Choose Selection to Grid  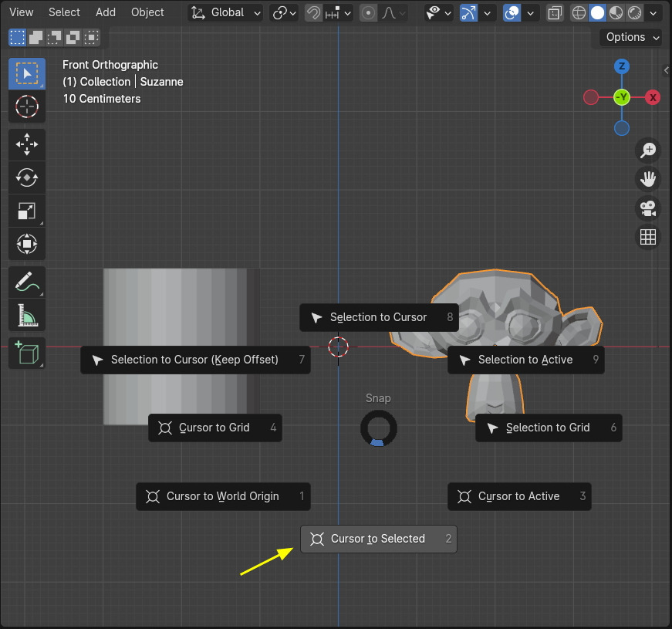point(549,428)
